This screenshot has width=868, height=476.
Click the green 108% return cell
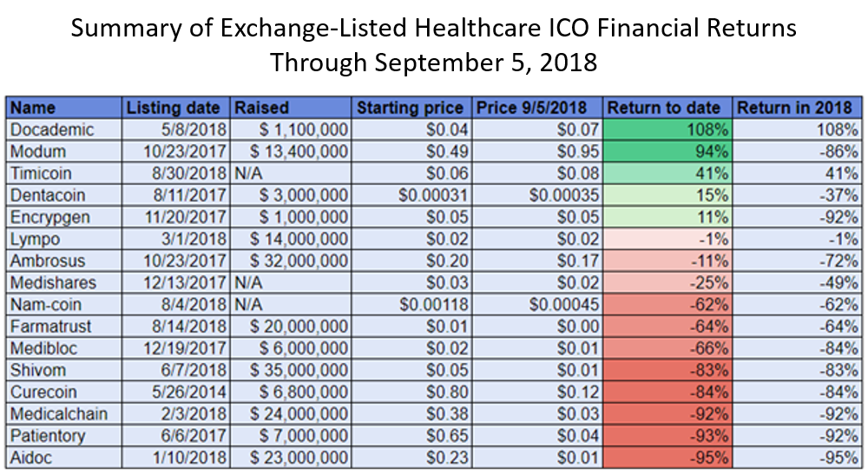667,129
